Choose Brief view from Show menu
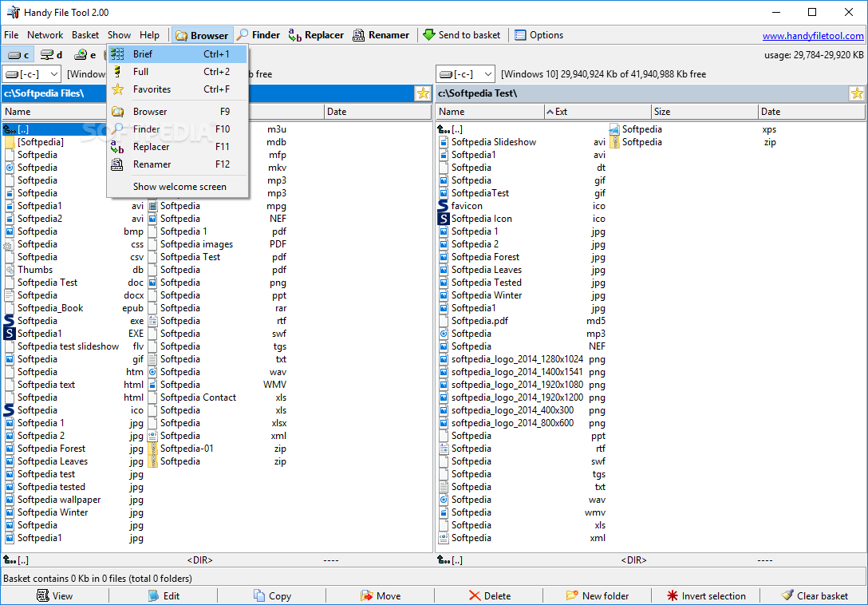The image size is (868, 605). tap(177, 54)
